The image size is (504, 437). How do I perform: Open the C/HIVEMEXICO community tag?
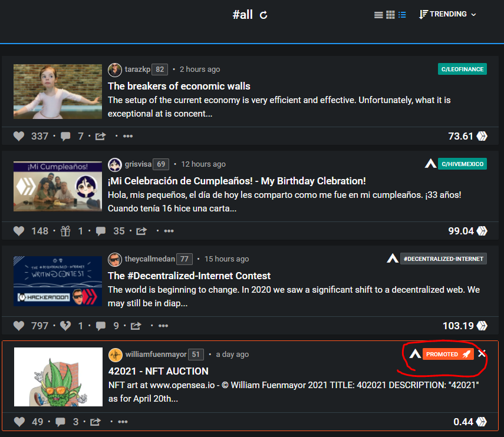click(x=462, y=164)
